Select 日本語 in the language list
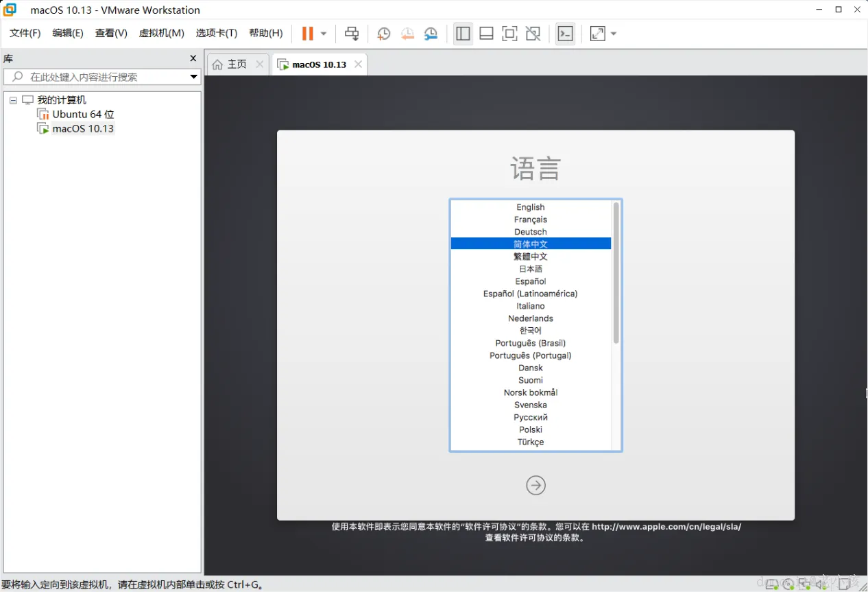The height and width of the screenshot is (592, 868). point(531,269)
